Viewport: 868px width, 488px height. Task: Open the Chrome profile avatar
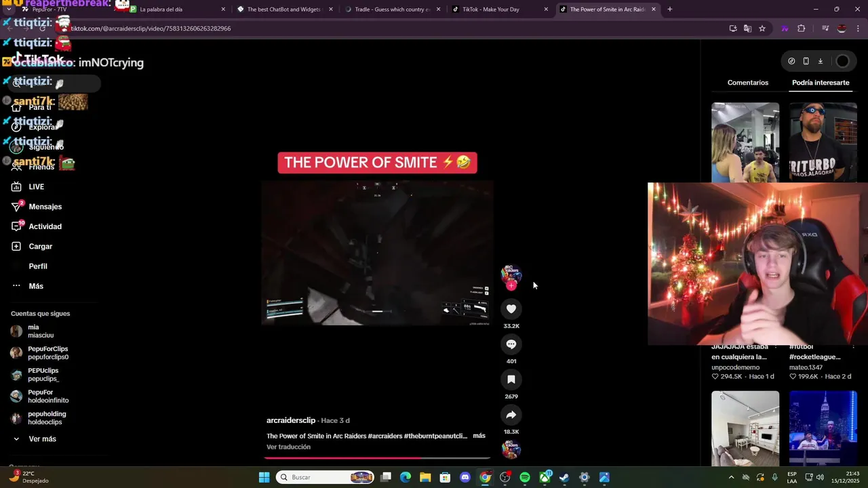pos(842,28)
